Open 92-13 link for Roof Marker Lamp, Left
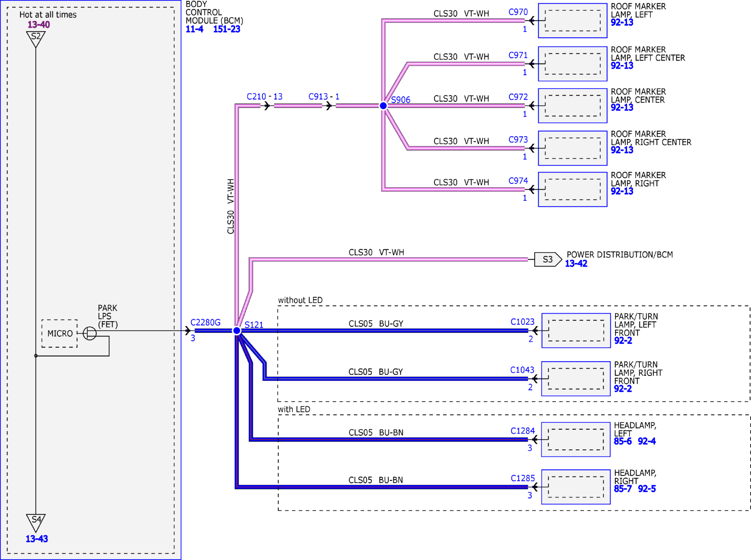 click(622, 22)
